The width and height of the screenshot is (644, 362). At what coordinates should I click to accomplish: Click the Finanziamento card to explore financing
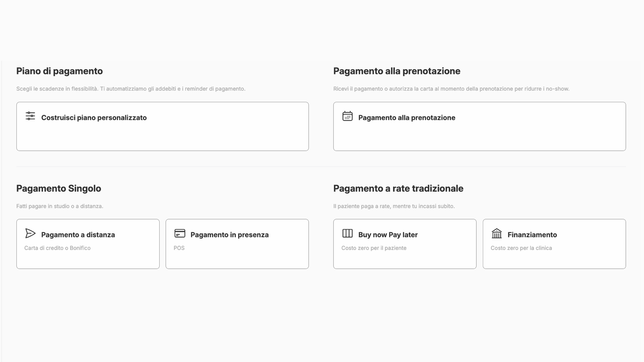tap(554, 244)
